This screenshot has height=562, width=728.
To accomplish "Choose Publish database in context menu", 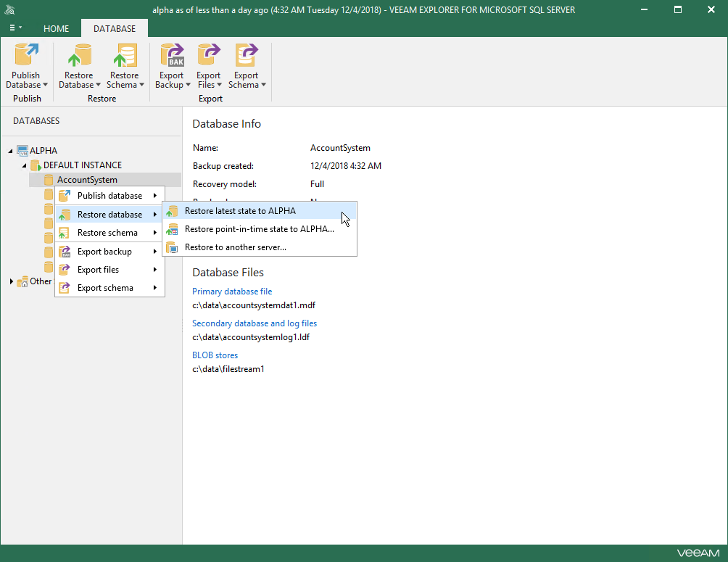I will point(110,196).
